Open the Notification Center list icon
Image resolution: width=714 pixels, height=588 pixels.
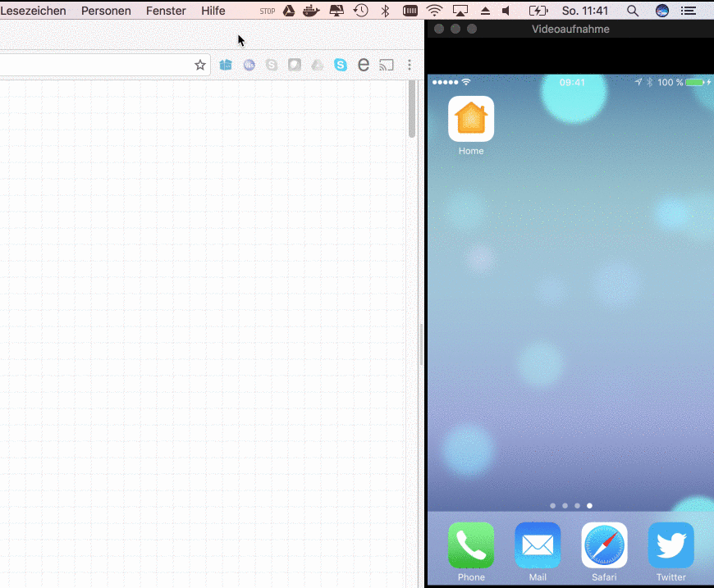(689, 11)
